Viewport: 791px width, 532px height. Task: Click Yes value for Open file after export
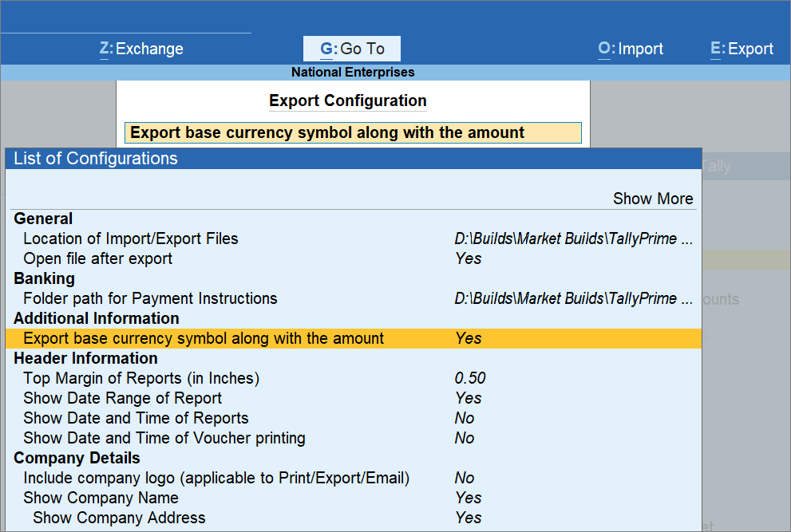469,258
